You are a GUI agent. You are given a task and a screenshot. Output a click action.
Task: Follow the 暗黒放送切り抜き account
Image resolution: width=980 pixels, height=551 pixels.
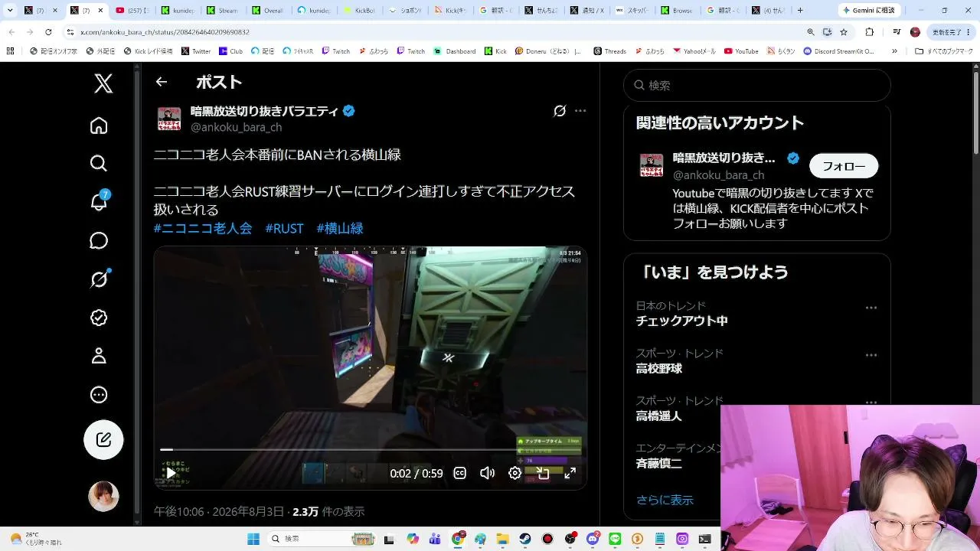coord(844,166)
